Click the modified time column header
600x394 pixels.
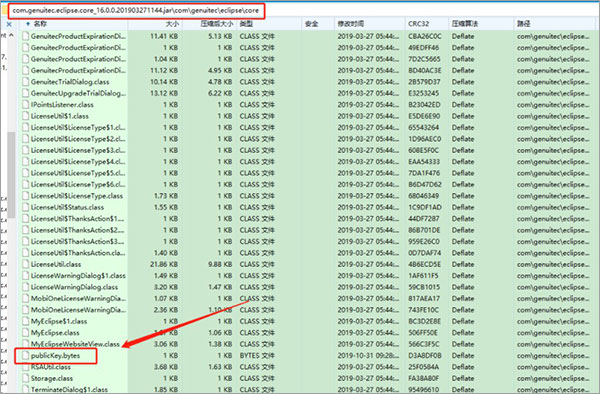point(351,24)
